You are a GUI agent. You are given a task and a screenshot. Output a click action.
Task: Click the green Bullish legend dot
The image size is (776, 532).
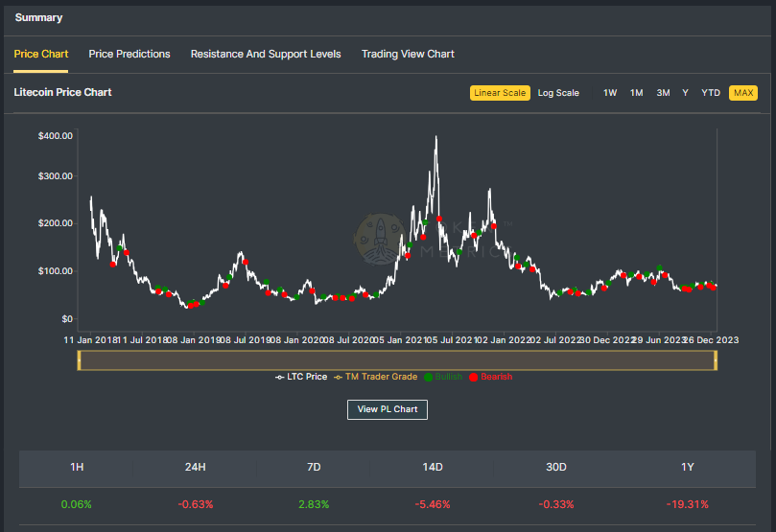(428, 377)
